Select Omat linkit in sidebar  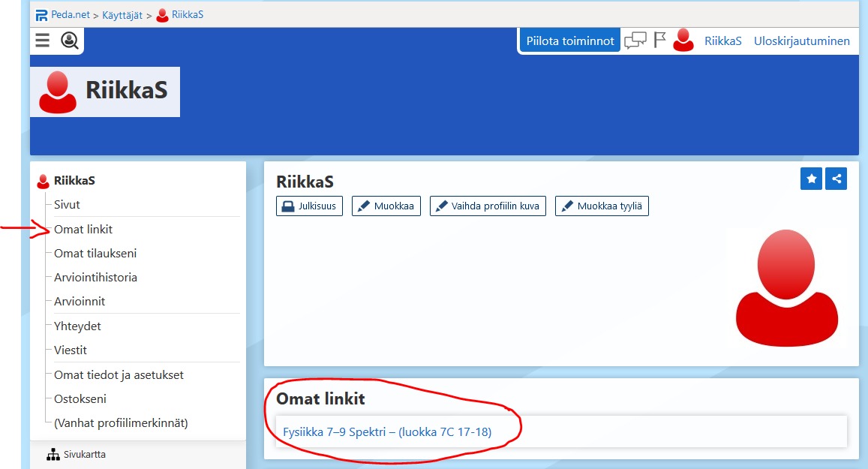coord(83,229)
